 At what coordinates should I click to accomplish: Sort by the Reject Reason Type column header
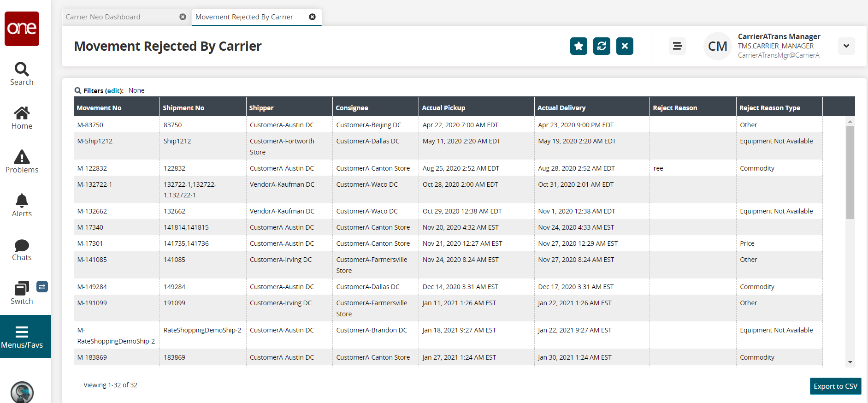779,107
